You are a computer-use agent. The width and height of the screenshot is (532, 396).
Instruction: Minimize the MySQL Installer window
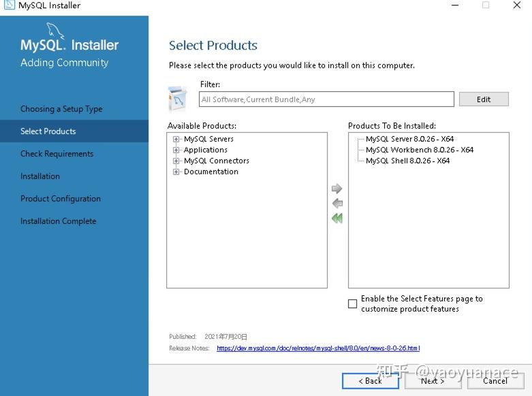(x=454, y=5)
